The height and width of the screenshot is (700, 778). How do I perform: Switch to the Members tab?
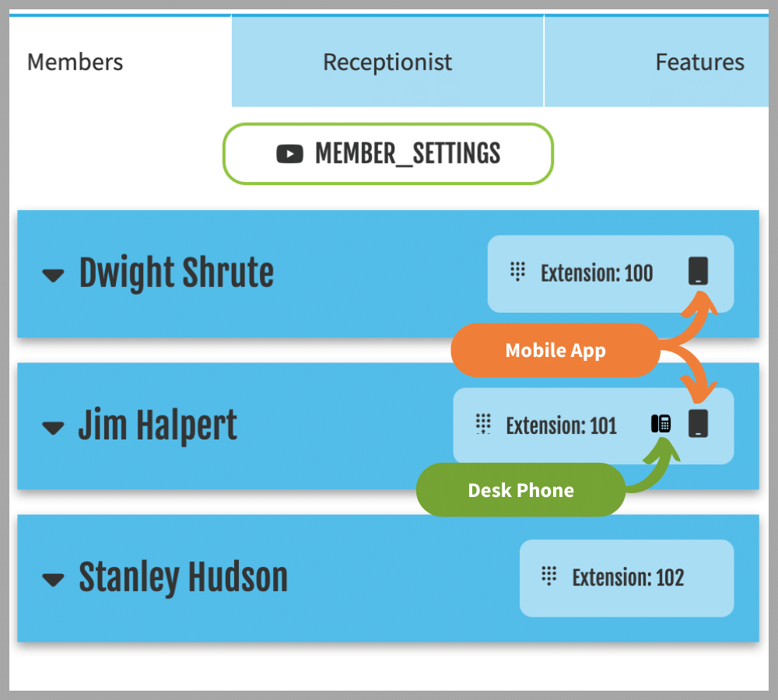point(120,61)
